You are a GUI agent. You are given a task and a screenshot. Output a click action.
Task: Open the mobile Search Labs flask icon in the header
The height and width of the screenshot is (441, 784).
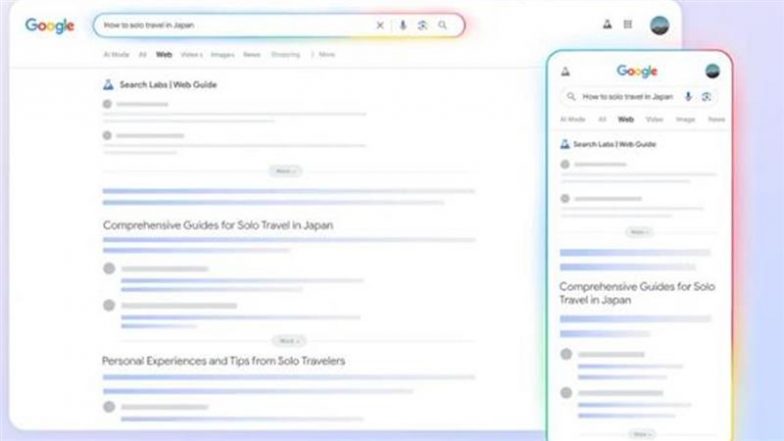(x=566, y=71)
